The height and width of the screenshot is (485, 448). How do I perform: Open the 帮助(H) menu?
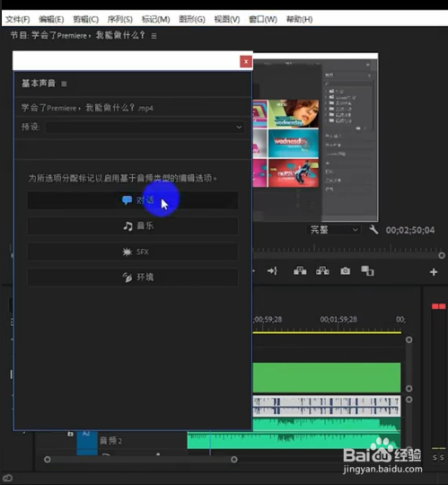[x=299, y=19]
